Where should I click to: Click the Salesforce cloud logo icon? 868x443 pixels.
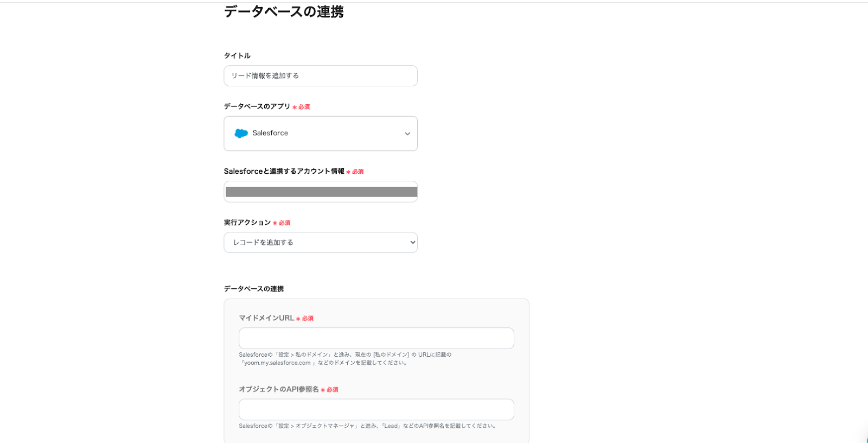(x=241, y=134)
